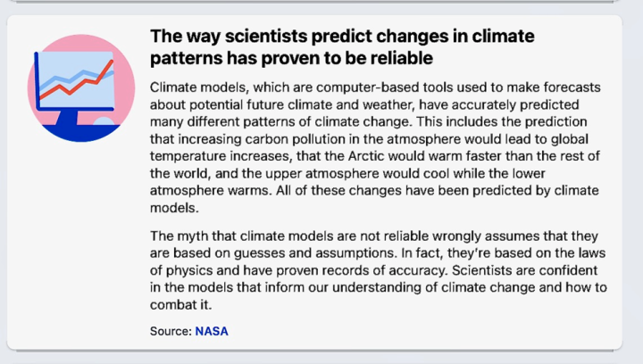
Task: Click the "Source:" label text
Action: click(171, 331)
